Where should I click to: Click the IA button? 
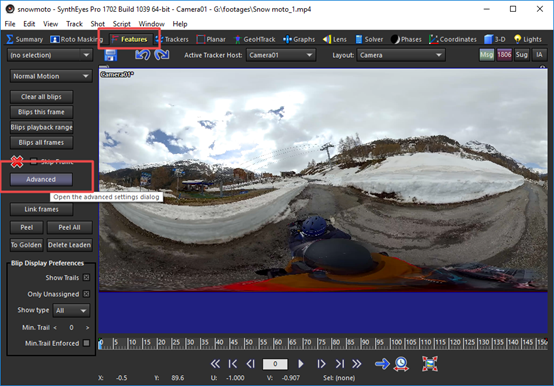[x=539, y=55]
